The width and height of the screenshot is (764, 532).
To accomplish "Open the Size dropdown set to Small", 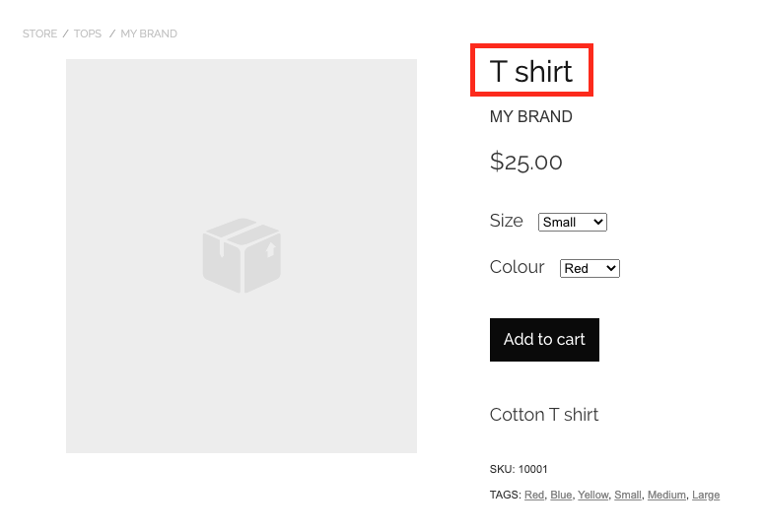I will click(x=573, y=222).
